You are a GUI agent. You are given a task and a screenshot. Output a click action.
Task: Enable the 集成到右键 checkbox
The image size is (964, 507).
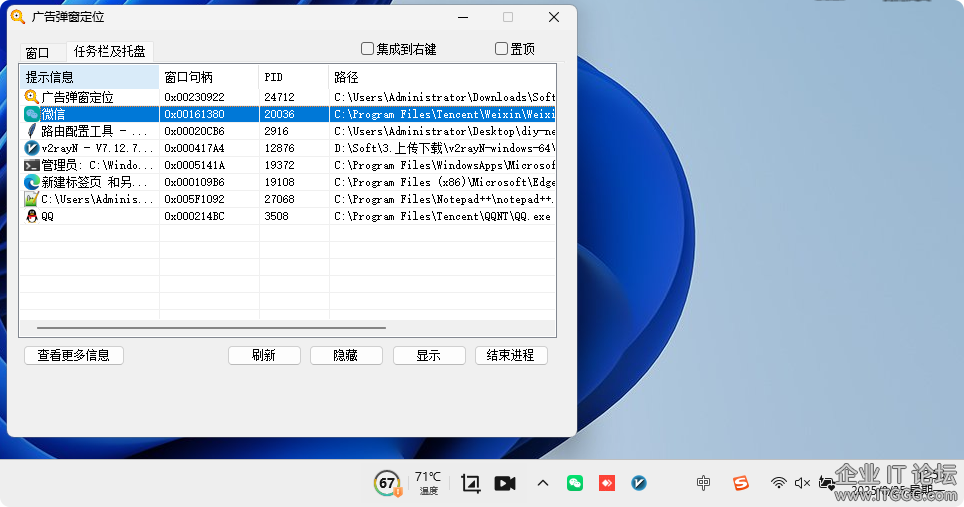pos(367,49)
